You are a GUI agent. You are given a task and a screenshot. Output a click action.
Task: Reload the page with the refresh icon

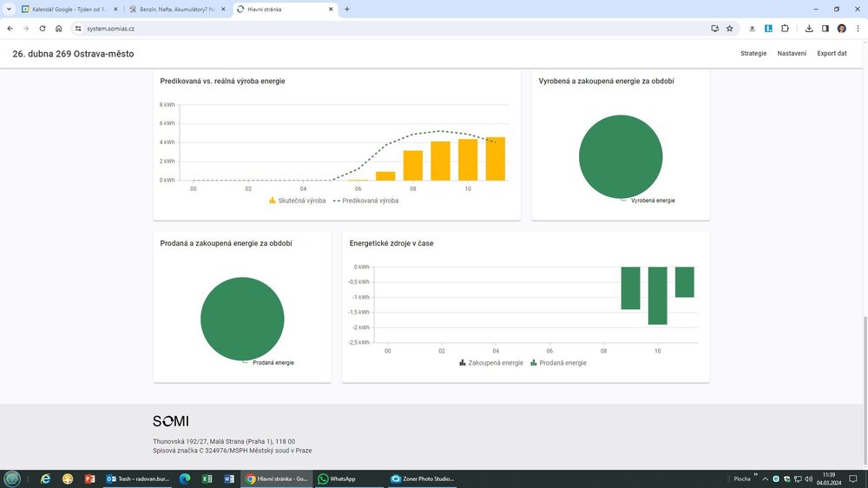pyautogui.click(x=42, y=29)
